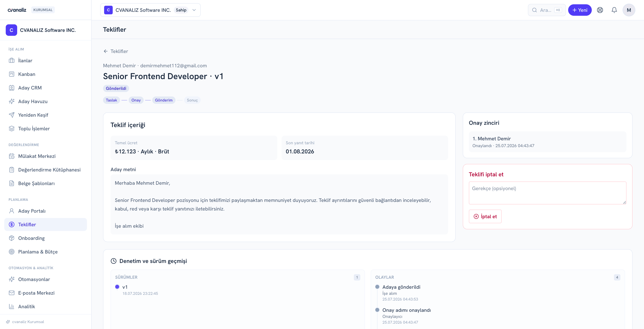Click the Belge Şablonları document icon
The image size is (644, 329).
point(11,183)
